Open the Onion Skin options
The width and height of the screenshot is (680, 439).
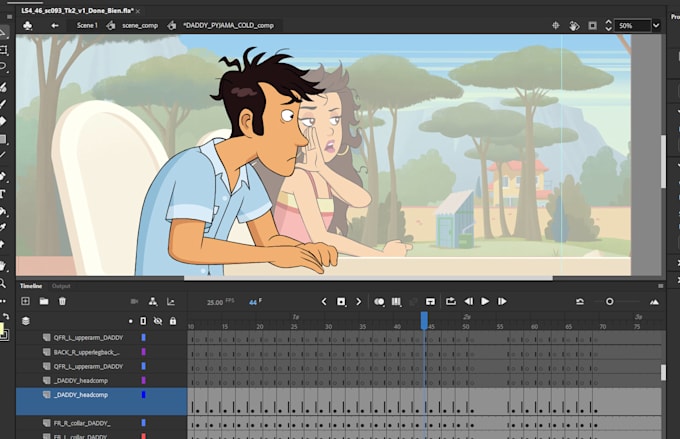tap(379, 301)
